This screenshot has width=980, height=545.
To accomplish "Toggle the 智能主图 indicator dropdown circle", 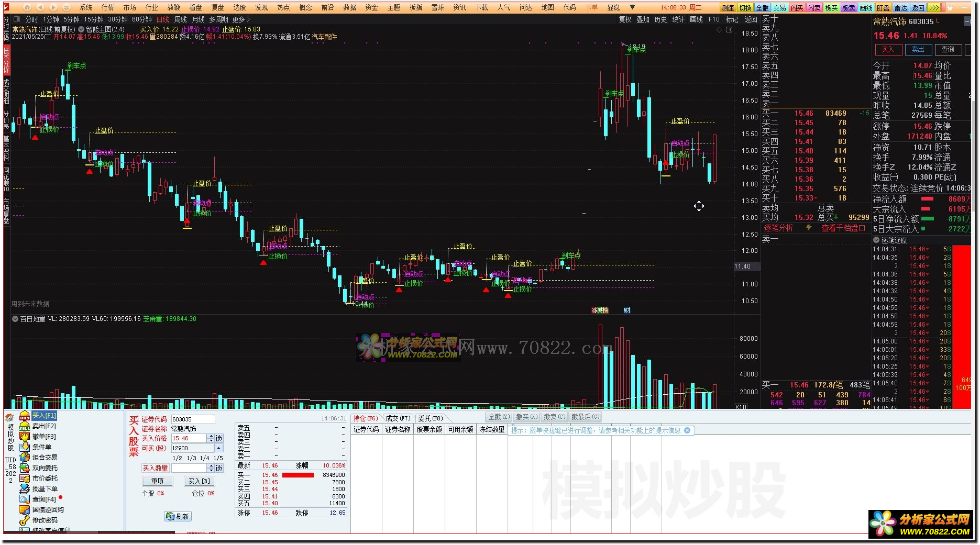I will tap(81, 29).
